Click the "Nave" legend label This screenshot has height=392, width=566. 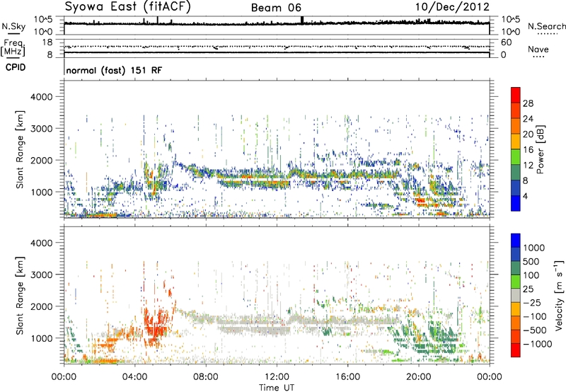click(x=538, y=49)
